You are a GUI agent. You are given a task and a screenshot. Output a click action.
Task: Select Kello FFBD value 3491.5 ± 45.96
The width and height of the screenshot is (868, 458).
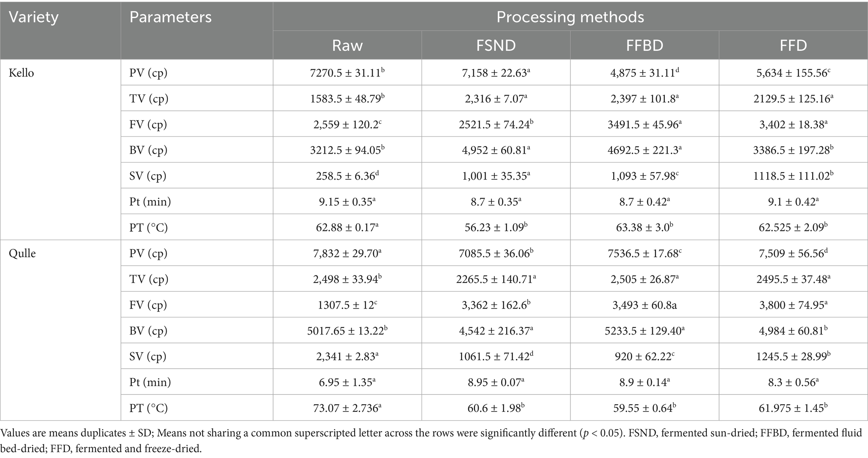(644, 124)
